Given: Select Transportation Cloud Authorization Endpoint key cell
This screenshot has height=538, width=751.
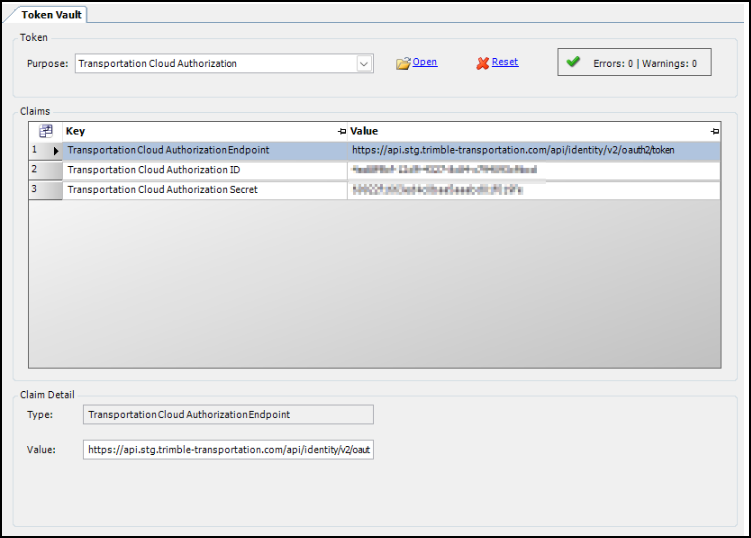Looking at the screenshot, I should pos(205,150).
